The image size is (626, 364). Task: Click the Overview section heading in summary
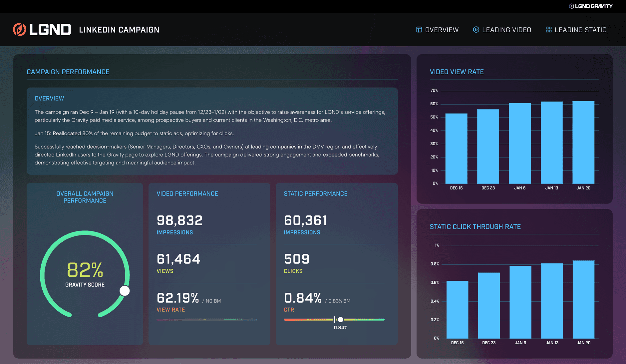pos(49,99)
